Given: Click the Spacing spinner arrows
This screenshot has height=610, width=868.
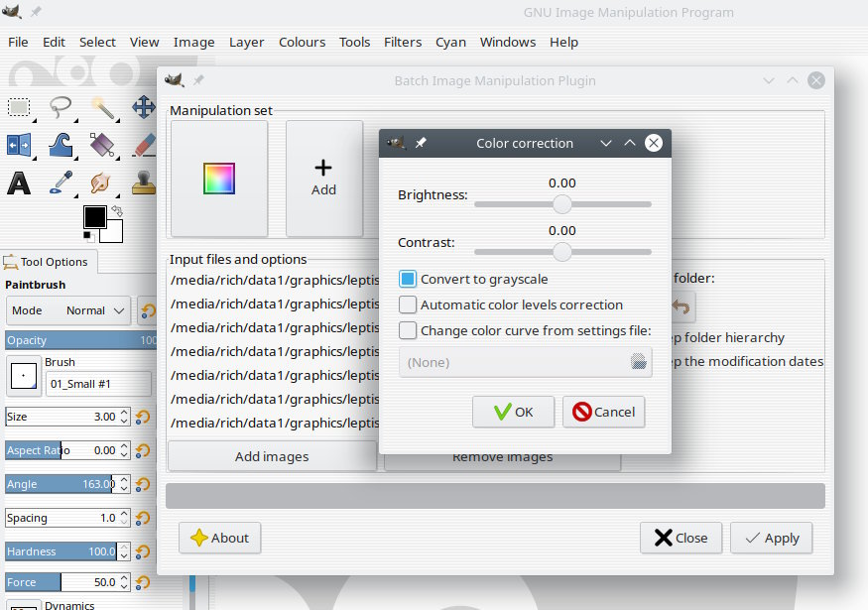Looking at the screenshot, I should [125, 518].
